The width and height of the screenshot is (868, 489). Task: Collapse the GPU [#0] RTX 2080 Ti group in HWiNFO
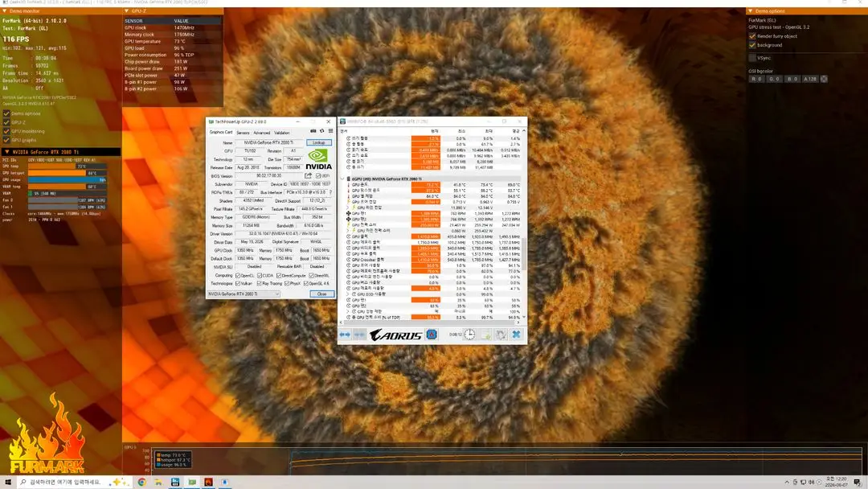[342, 179]
